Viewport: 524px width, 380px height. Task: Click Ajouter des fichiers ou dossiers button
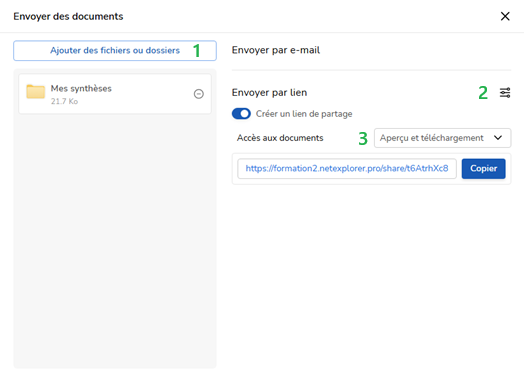[x=115, y=50]
